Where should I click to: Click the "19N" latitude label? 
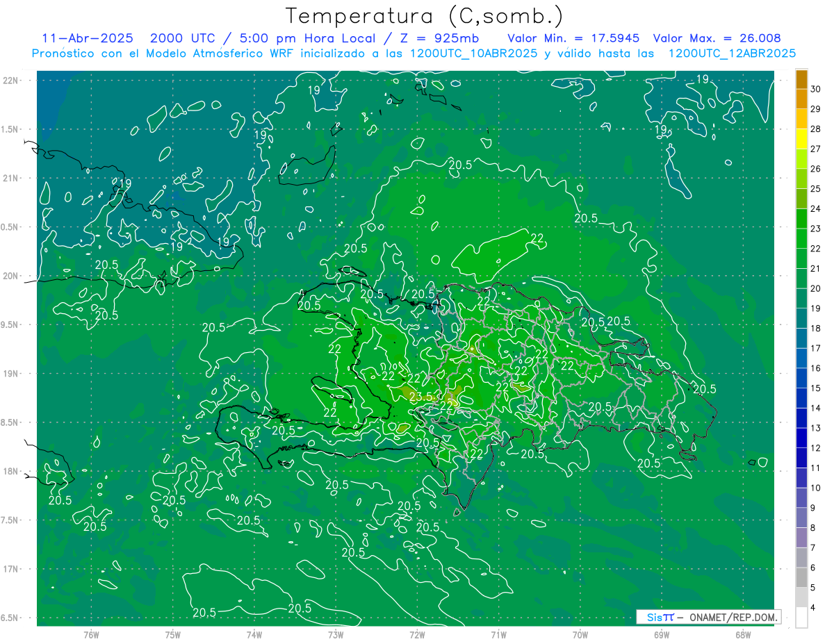click(12, 373)
